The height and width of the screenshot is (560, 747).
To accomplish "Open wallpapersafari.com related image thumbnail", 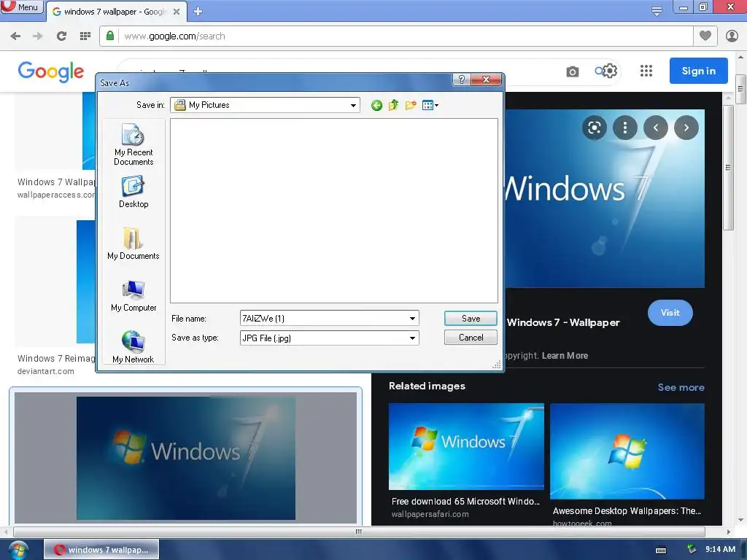I will [466, 447].
